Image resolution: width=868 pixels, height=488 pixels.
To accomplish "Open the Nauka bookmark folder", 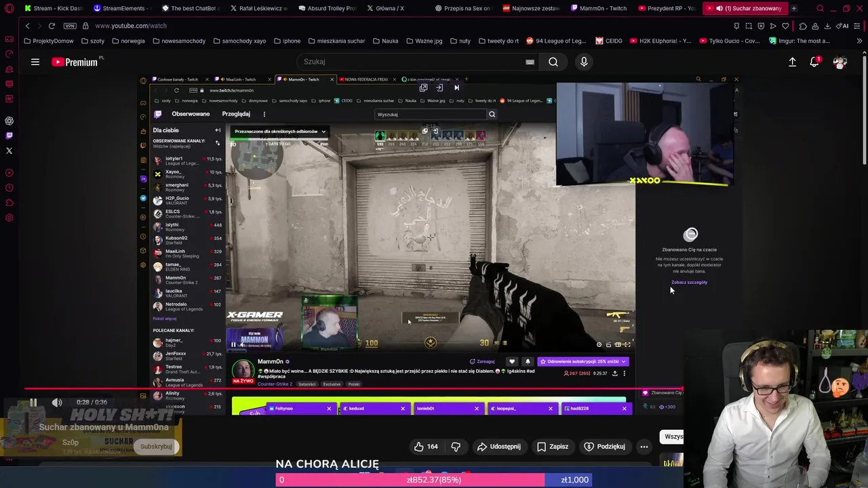I will (x=385, y=41).
